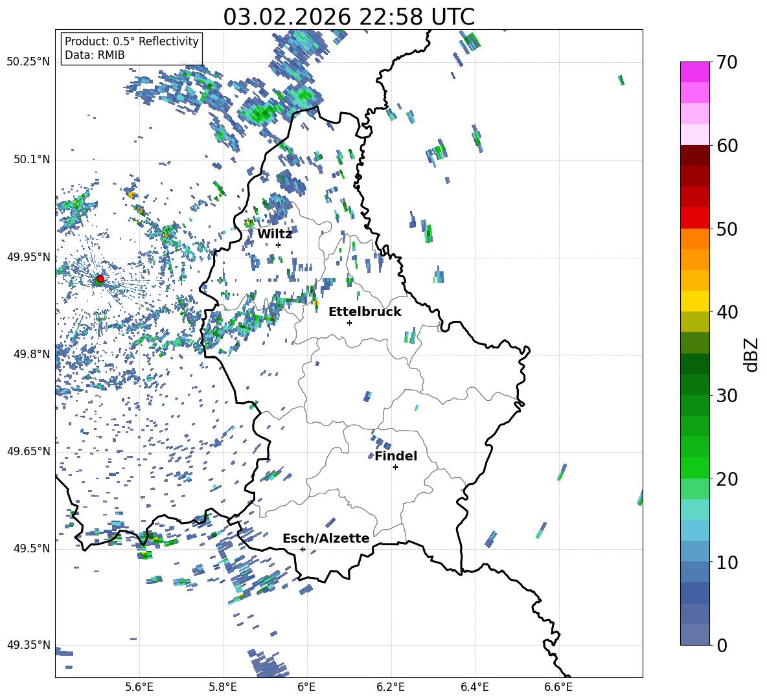Click the dBZ colorbar axis label
The image size is (767, 700).
(x=752, y=354)
